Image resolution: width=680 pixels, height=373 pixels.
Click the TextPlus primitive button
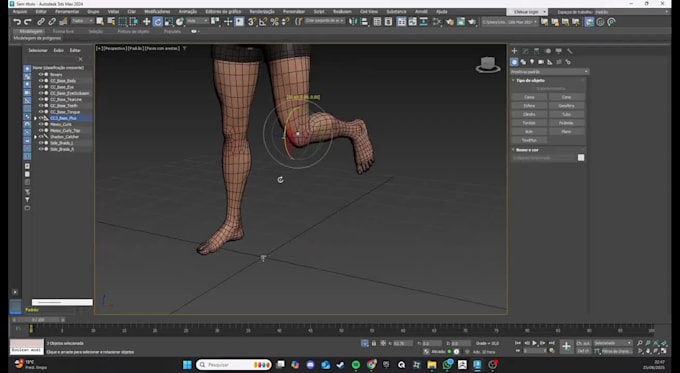pos(529,140)
